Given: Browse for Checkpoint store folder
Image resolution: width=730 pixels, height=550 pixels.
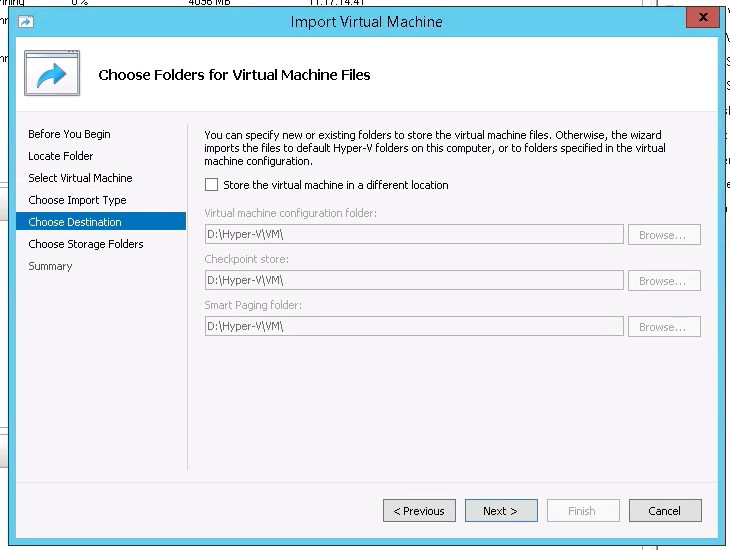Looking at the screenshot, I should pos(664,281).
